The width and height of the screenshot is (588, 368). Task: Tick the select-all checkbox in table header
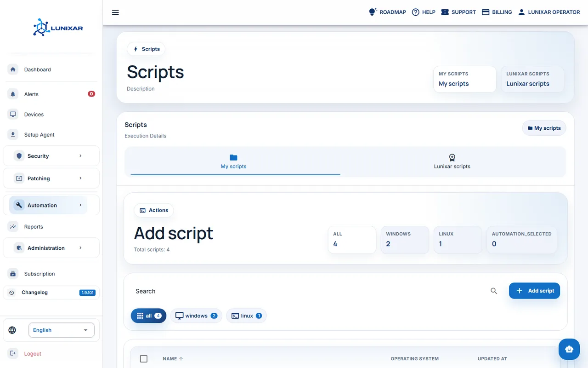coord(144,359)
